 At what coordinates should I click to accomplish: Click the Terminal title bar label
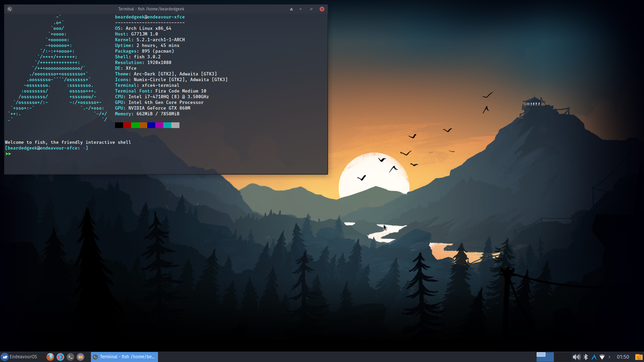point(151,9)
